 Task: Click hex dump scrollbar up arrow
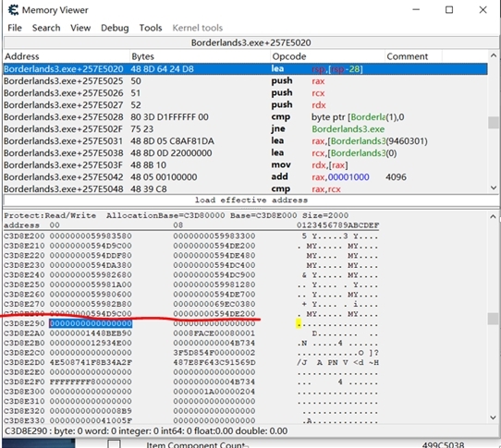point(494,217)
